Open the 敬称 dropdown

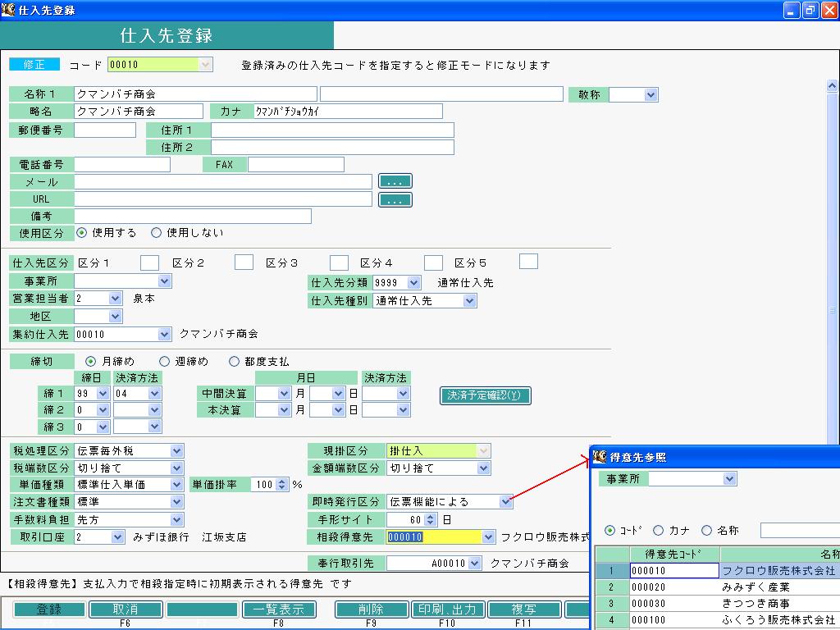click(651, 95)
